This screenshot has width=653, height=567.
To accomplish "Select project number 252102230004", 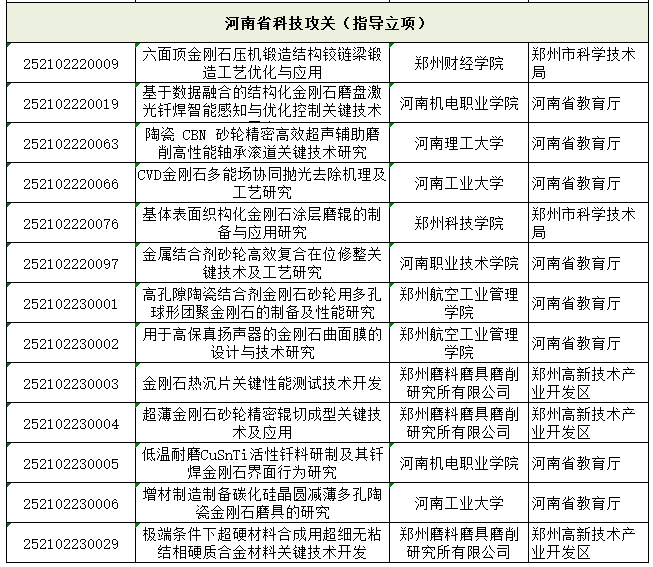I will click(x=71, y=424).
